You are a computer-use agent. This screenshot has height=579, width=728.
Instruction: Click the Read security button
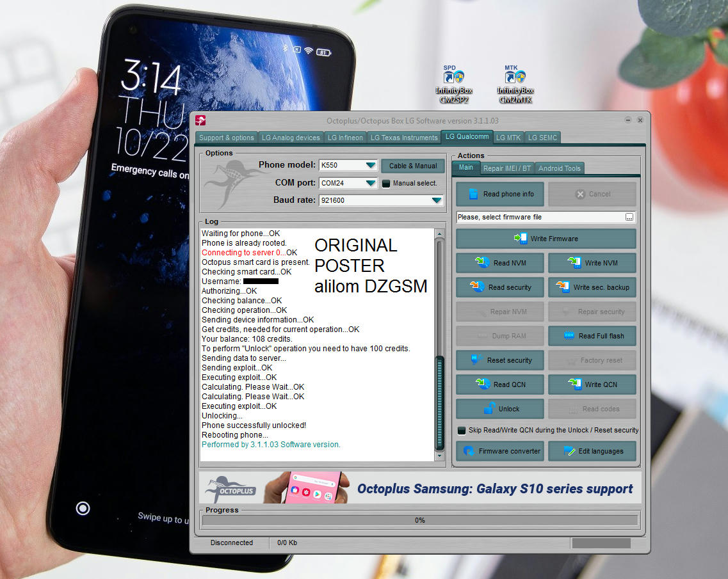(x=500, y=287)
